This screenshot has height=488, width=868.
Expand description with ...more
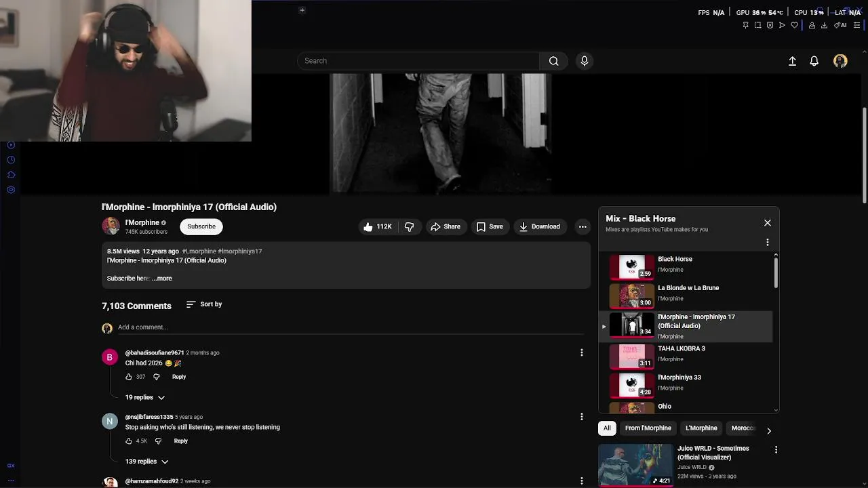162,279
